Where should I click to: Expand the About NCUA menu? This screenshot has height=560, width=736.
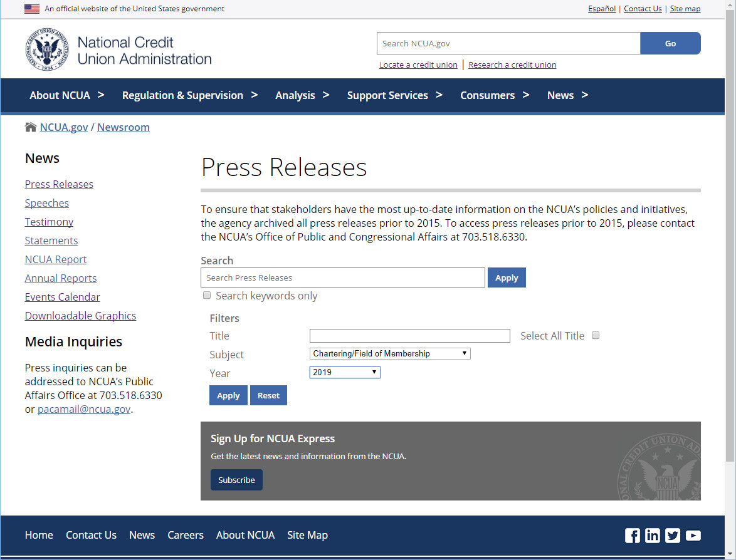pyautogui.click(x=66, y=95)
